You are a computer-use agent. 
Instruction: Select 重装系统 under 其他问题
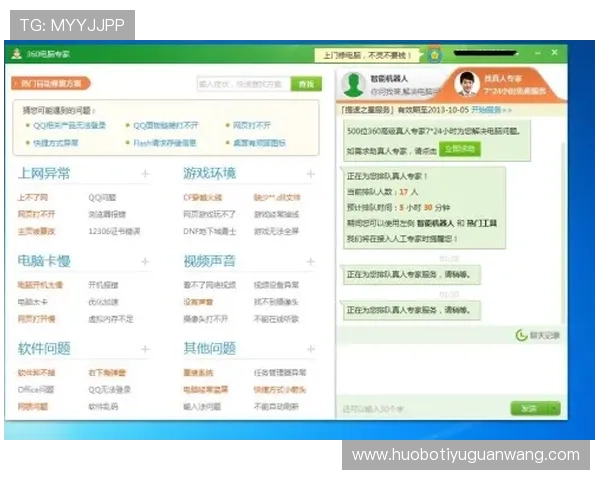198,372
